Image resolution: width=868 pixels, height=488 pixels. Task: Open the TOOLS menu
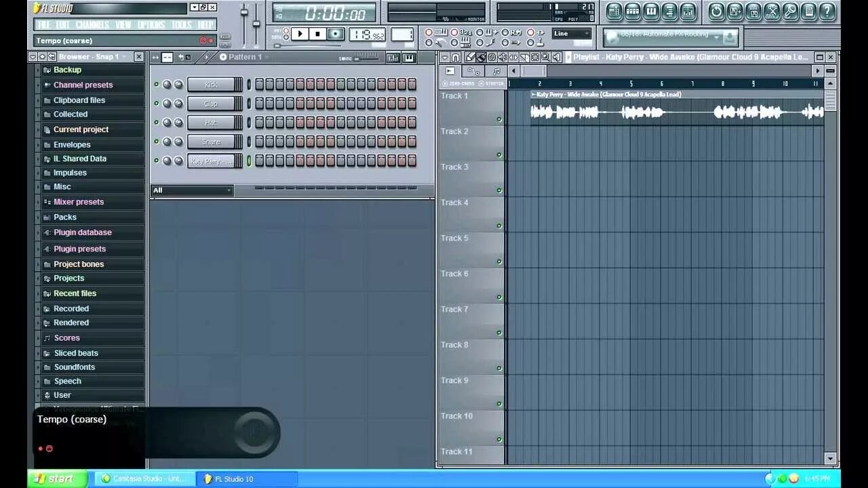pyautogui.click(x=182, y=25)
